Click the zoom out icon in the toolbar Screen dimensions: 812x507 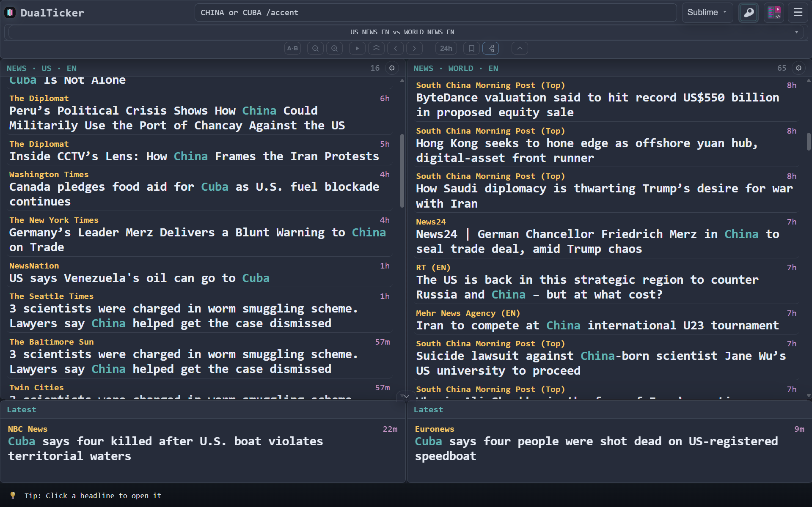point(315,48)
